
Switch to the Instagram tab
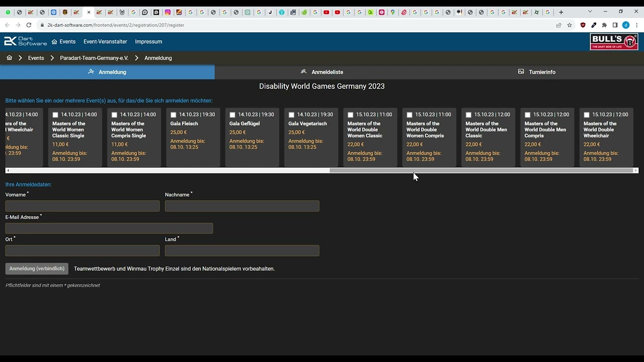point(168,12)
